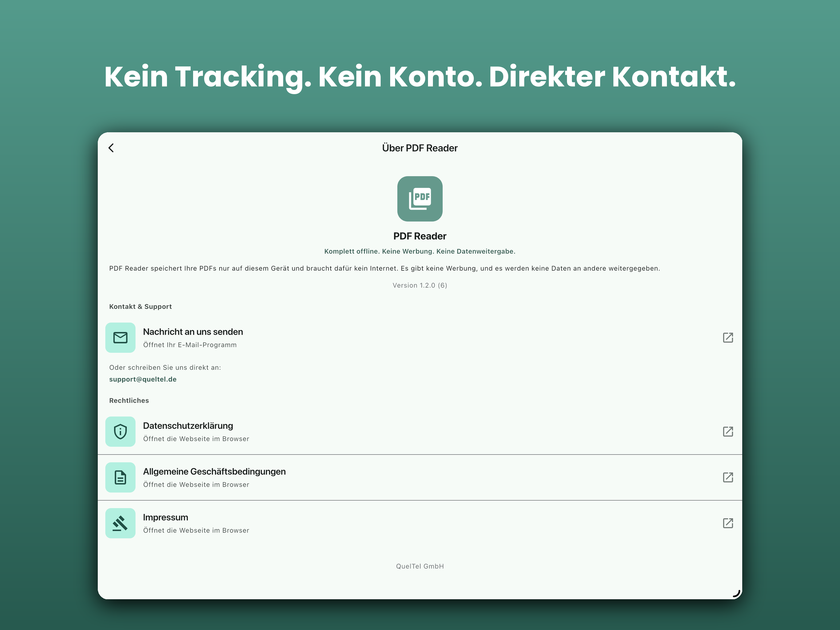
Task: Click 'Öffnet Ihr E-Mail-Programm' subtitle
Action: tap(190, 345)
